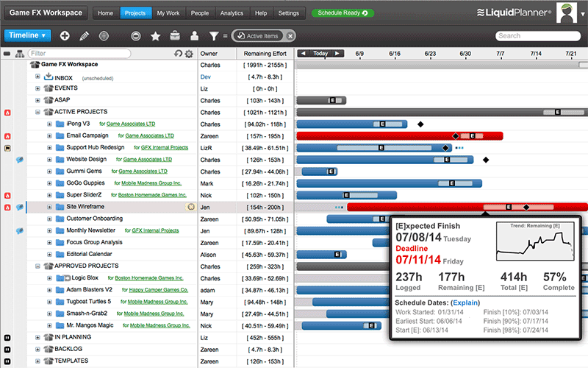Click the Schedule Ready button
Screen dimensions: 588x368
click(x=343, y=13)
